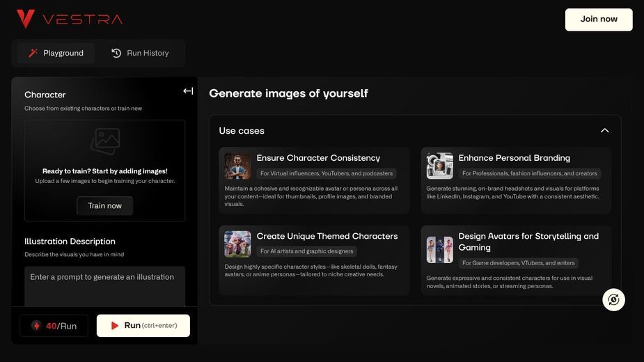The width and height of the screenshot is (644, 362).
Task: Click the round chat support icon
Action: coord(613,300)
